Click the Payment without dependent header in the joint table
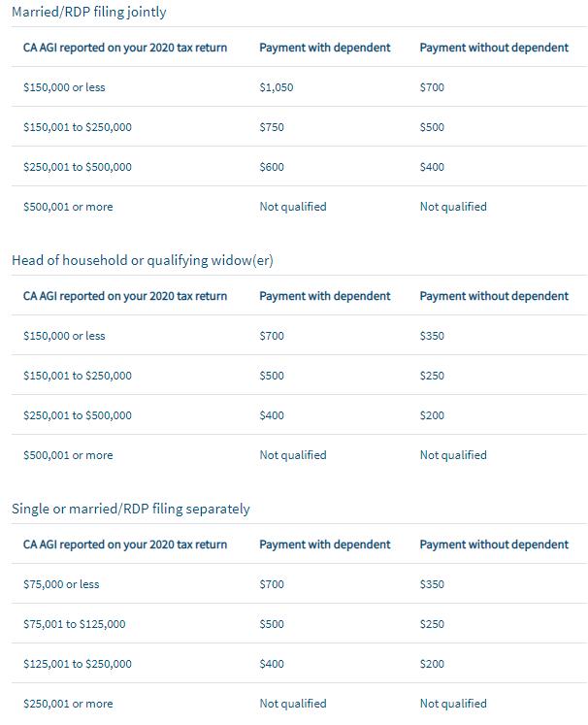Screen dimensions: 588x725 [x=494, y=48]
